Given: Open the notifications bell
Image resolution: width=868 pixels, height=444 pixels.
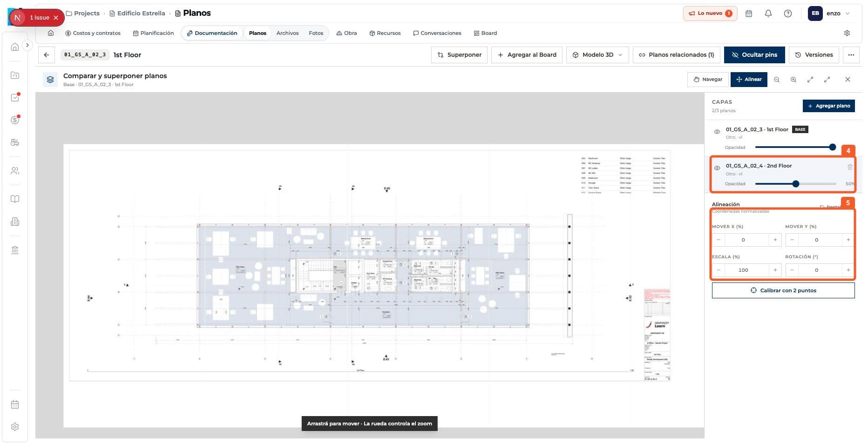Looking at the screenshot, I should tap(768, 13).
